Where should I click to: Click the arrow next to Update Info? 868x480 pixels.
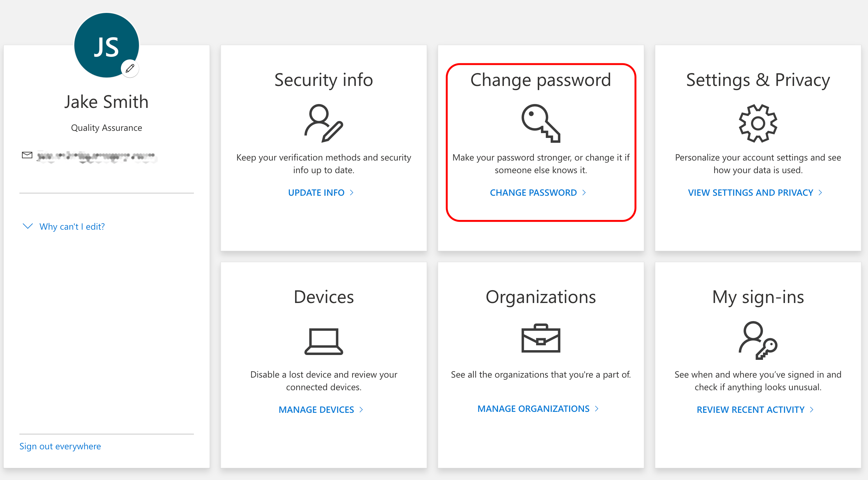[x=352, y=192]
